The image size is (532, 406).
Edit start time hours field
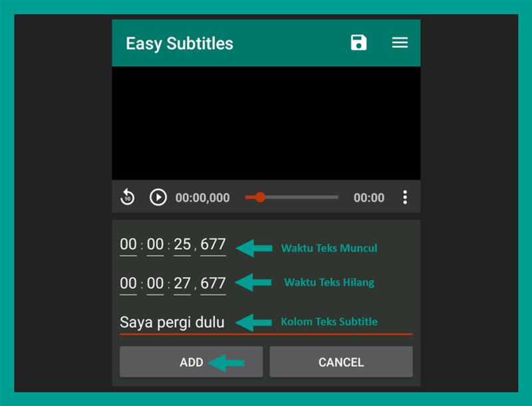coord(128,245)
